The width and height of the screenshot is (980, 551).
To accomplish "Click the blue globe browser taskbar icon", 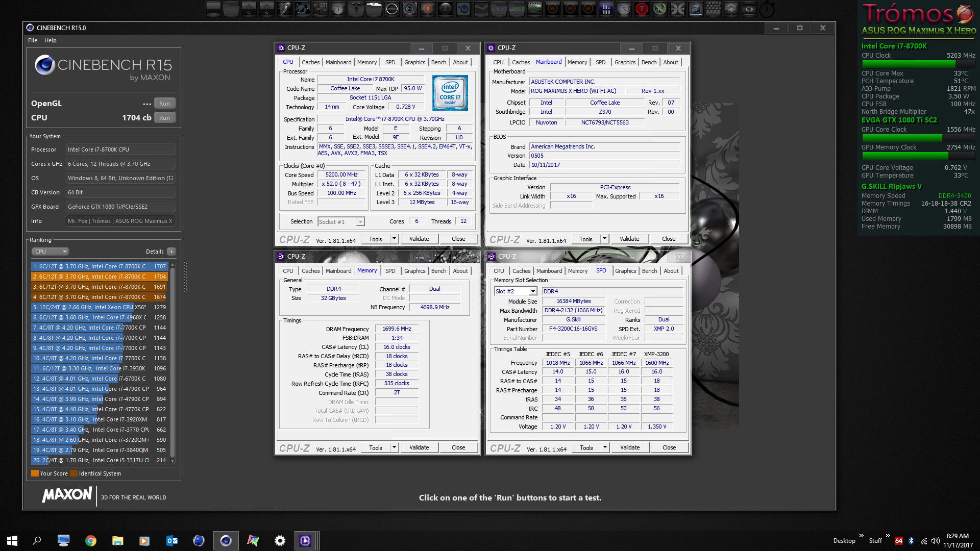I will pyautogui.click(x=199, y=541).
